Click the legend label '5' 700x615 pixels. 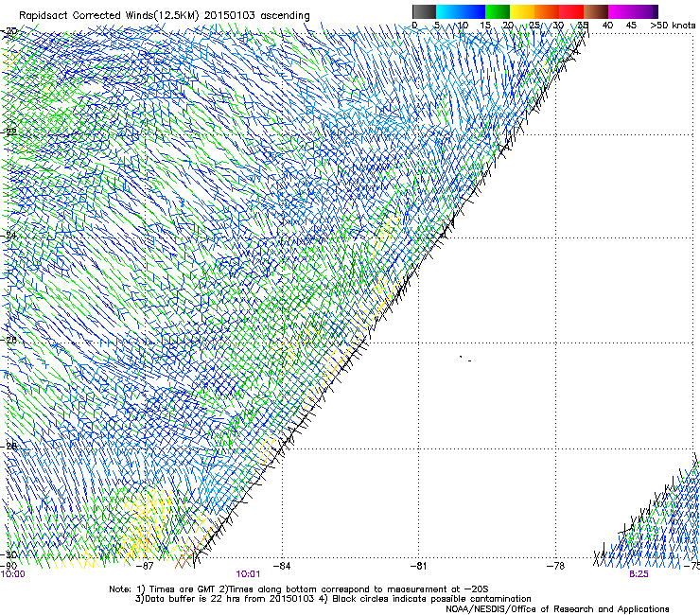pyautogui.click(x=437, y=26)
